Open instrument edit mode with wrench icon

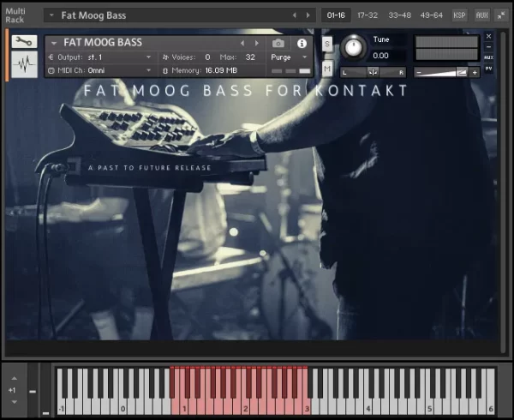click(24, 41)
